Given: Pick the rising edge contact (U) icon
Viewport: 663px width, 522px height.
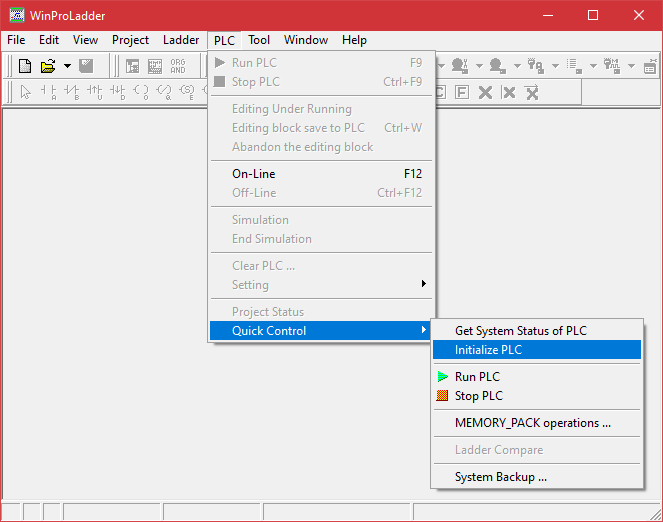Looking at the screenshot, I should (x=94, y=91).
